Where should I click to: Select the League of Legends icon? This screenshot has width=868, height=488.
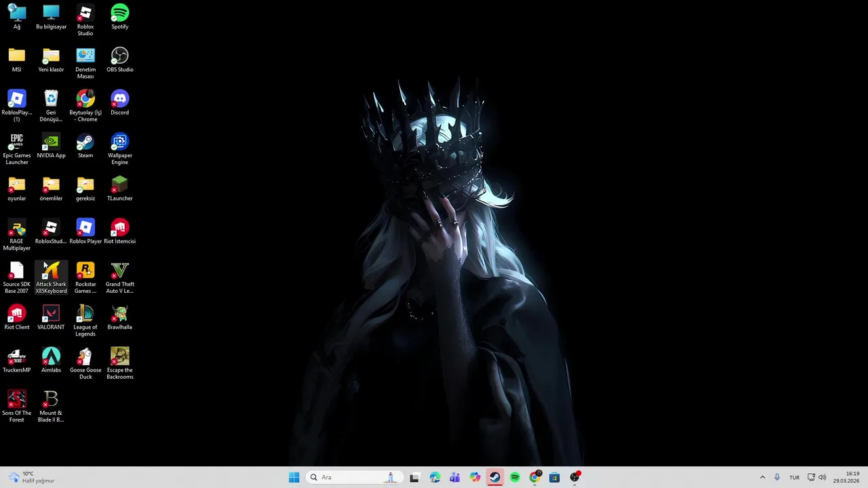85,321
